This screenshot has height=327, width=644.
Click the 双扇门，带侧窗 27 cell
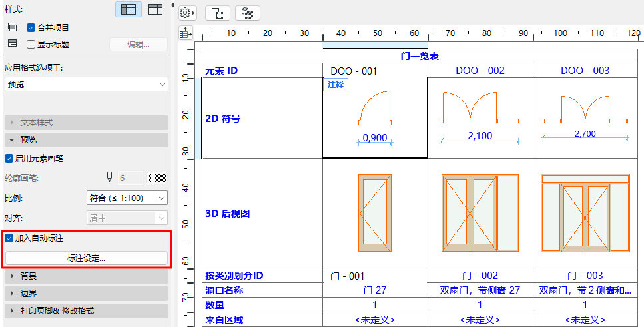pos(480,290)
